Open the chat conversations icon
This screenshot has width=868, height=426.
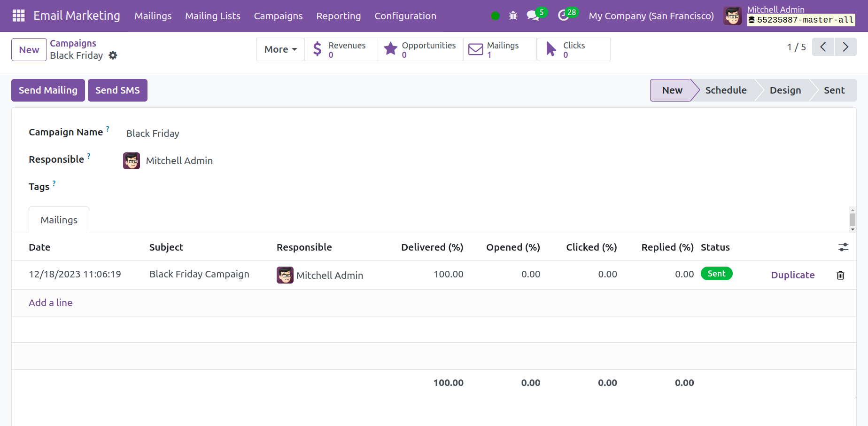[x=532, y=16]
